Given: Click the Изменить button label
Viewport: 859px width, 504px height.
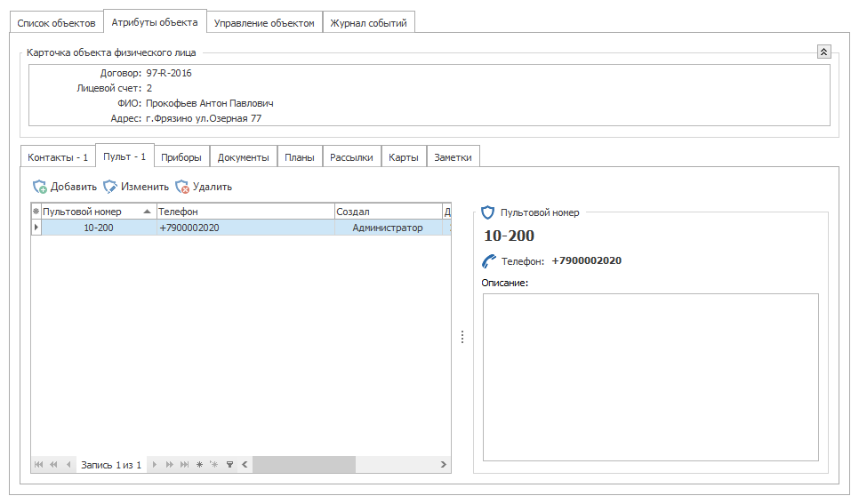Looking at the screenshot, I should [x=145, y=187].
